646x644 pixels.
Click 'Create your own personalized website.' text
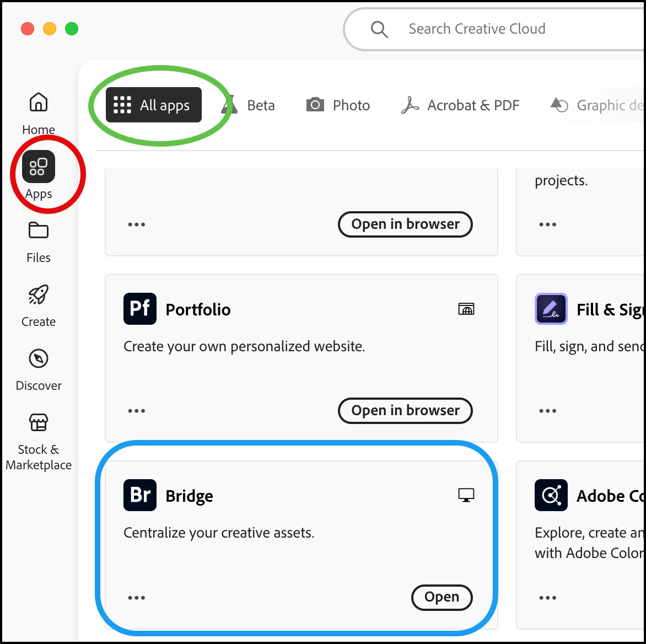click(x=244, y=346)
